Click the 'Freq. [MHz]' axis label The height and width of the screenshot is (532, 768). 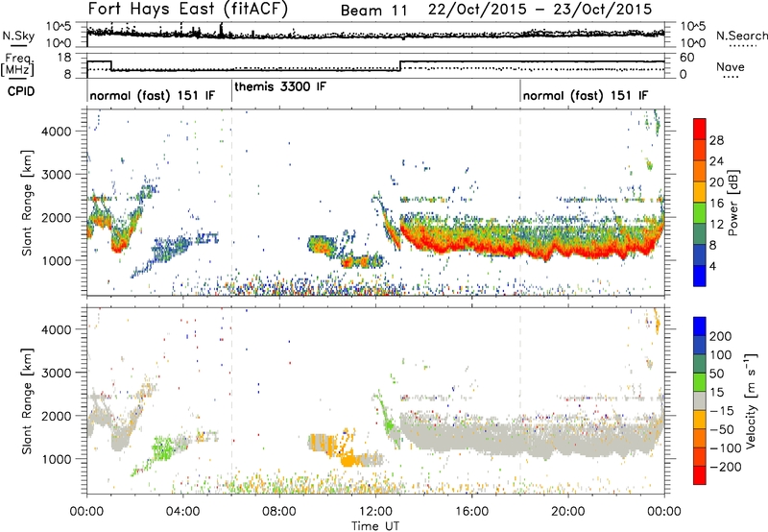click(x=18, y=65)
